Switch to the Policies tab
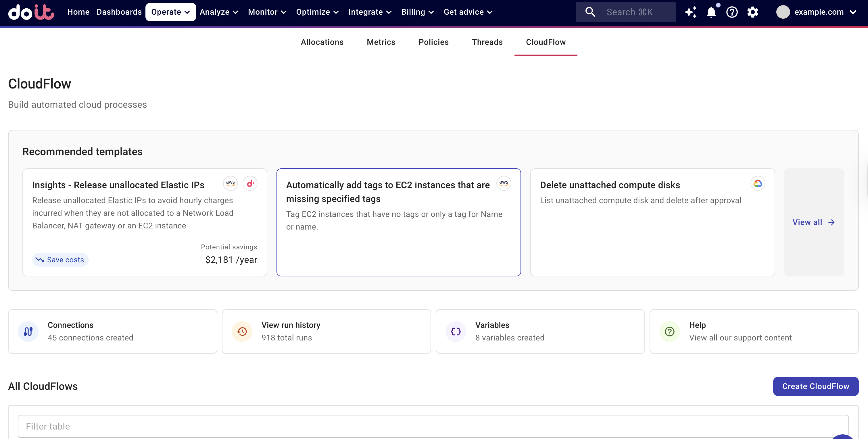 click(x=433, y=42)
